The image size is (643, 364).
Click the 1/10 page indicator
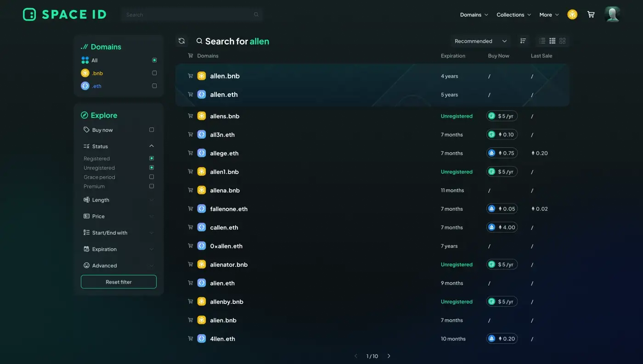(372, 356)
